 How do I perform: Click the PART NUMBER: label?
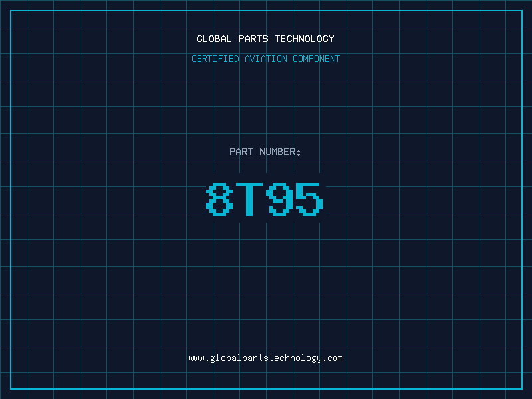[265, 152]
